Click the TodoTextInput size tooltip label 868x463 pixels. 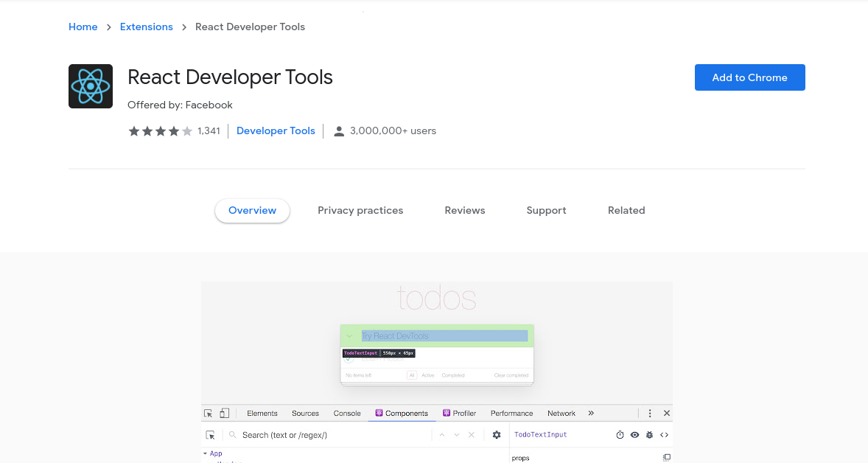(x=379, y=353)
